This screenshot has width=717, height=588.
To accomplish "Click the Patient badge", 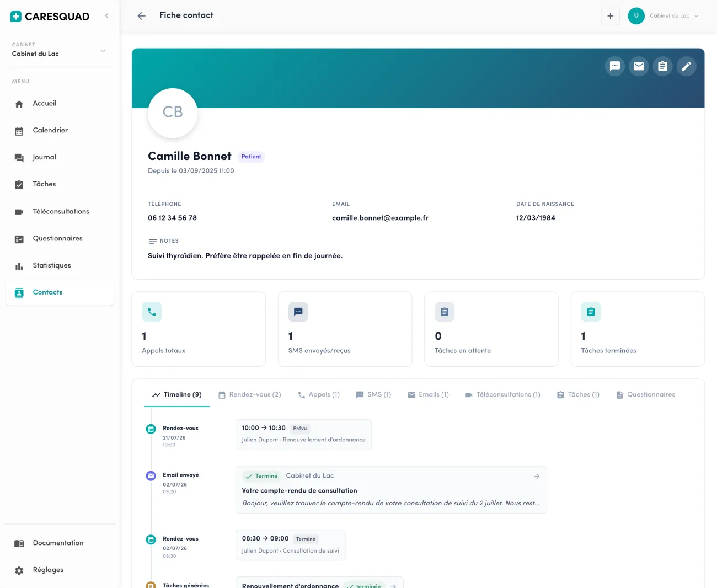I will [251, 157].
